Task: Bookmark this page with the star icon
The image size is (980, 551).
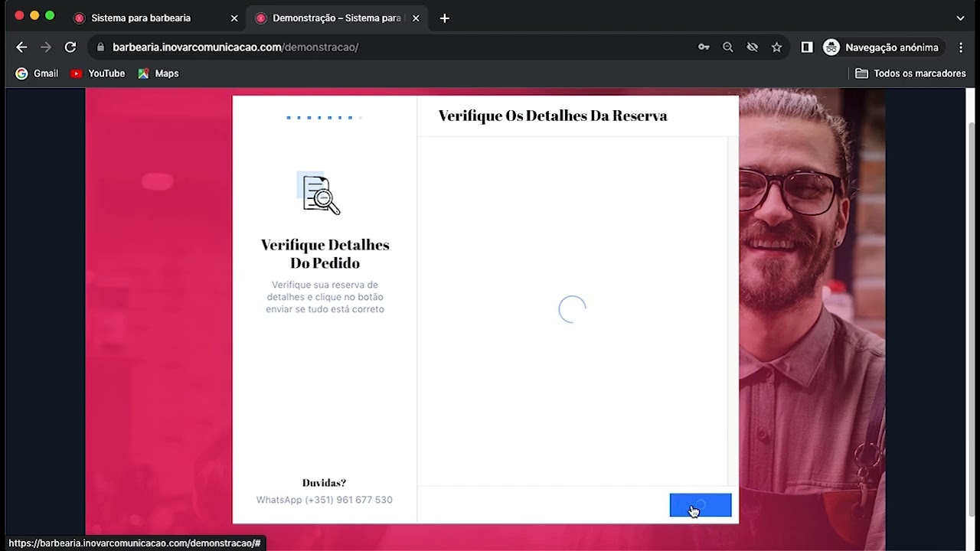Action: point(777,47)
